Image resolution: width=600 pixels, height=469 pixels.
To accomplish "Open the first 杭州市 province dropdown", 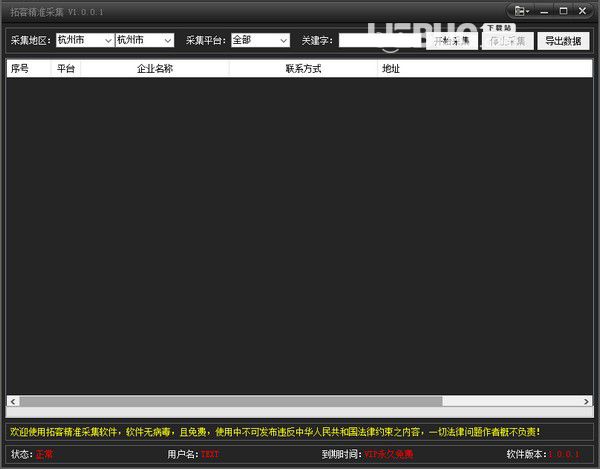I will coord(85,40).
